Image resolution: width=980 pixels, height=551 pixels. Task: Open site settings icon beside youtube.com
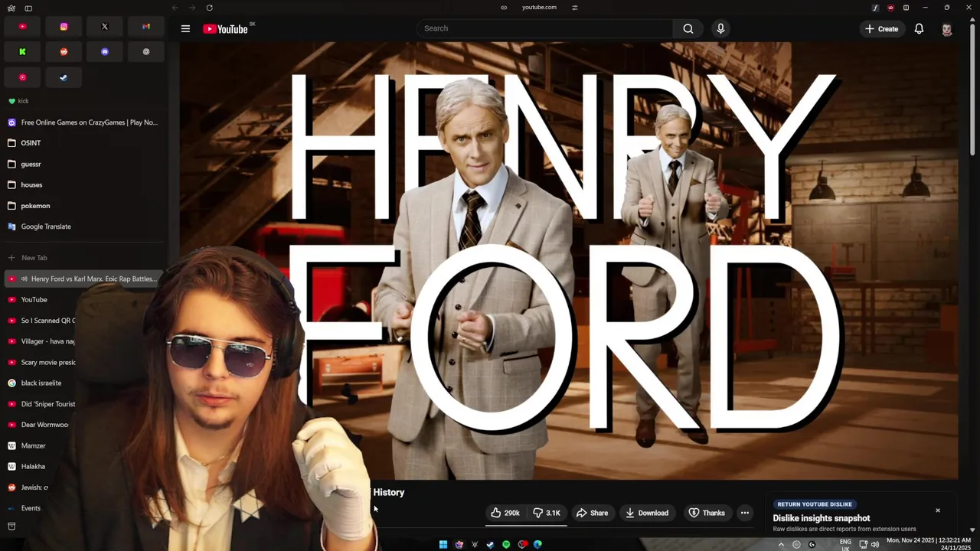(575, 8)
